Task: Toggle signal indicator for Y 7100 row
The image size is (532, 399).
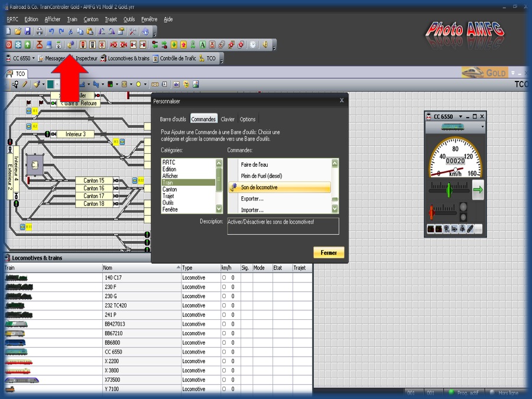Action: pyautogui.click(x=224, y=389)
